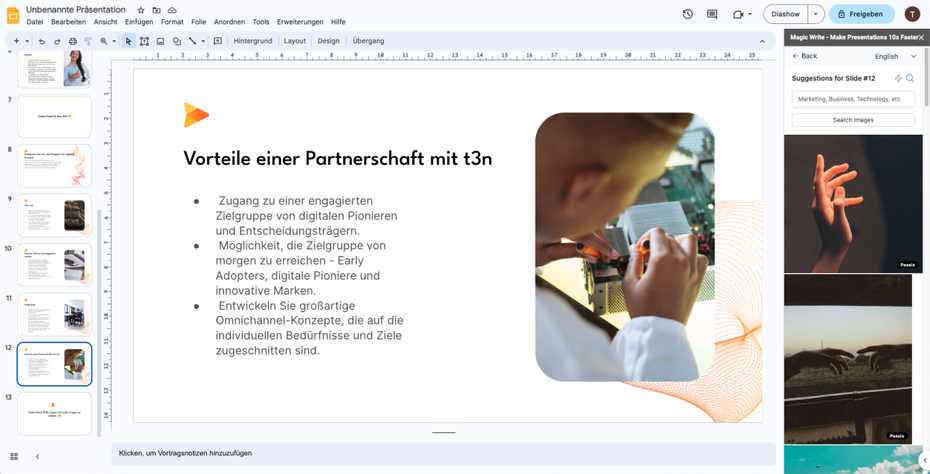
Task: Undo the last action
Action: coord(42,41)
